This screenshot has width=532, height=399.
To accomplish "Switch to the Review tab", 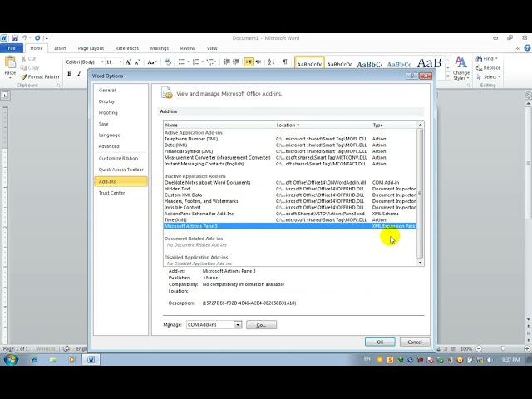I will coord(188,48).
